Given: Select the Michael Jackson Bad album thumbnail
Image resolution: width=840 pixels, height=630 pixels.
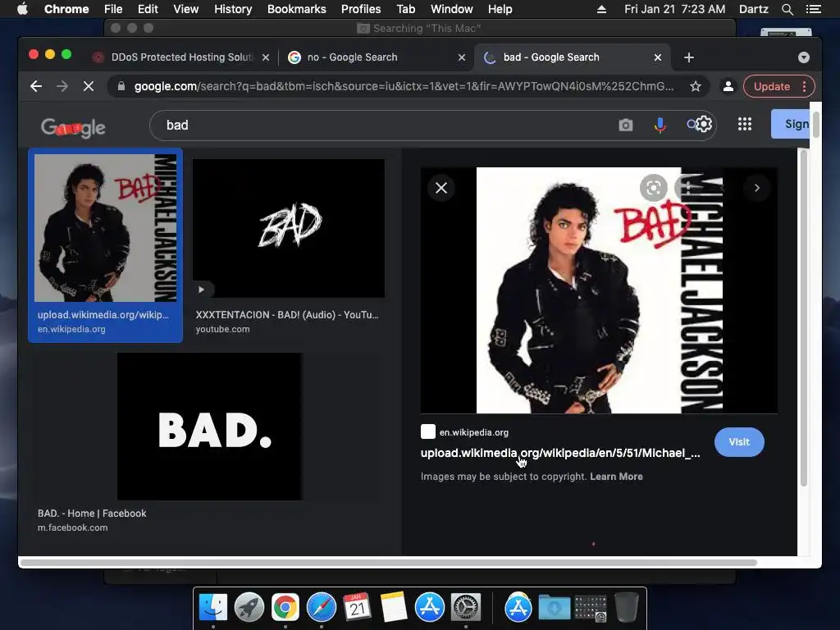Looking at the screenshot, I should 106,228.
